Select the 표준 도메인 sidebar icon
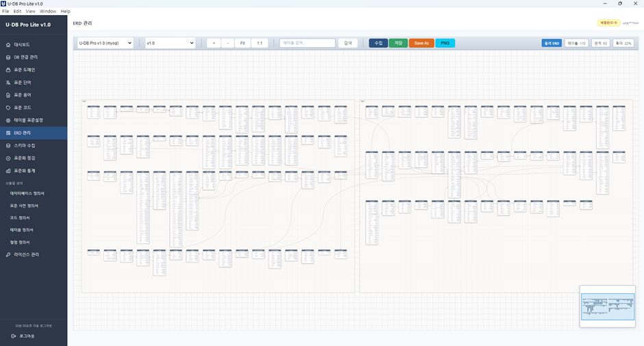Viewport: 644px width, 346px height. pos(8,70)
